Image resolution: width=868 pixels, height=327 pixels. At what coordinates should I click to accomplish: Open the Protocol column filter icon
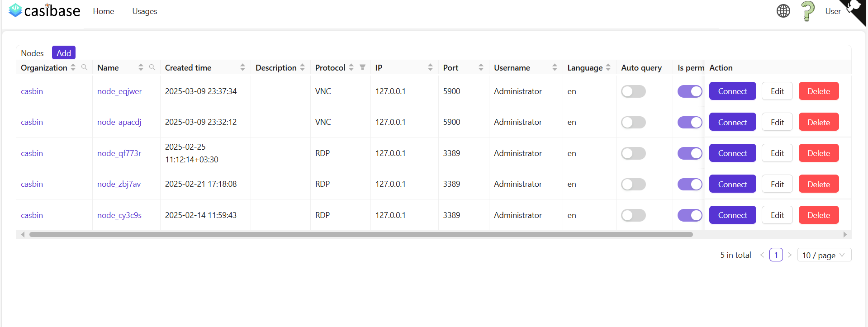pos(362,67)
